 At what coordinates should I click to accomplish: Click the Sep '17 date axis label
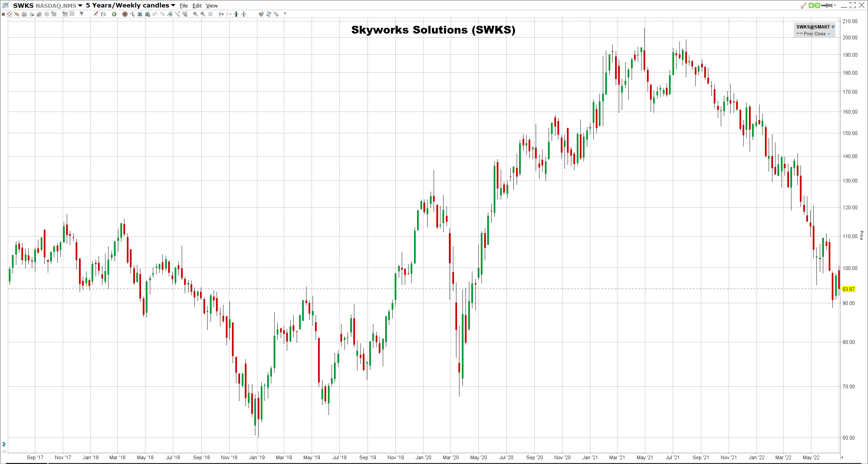[35, 458]
